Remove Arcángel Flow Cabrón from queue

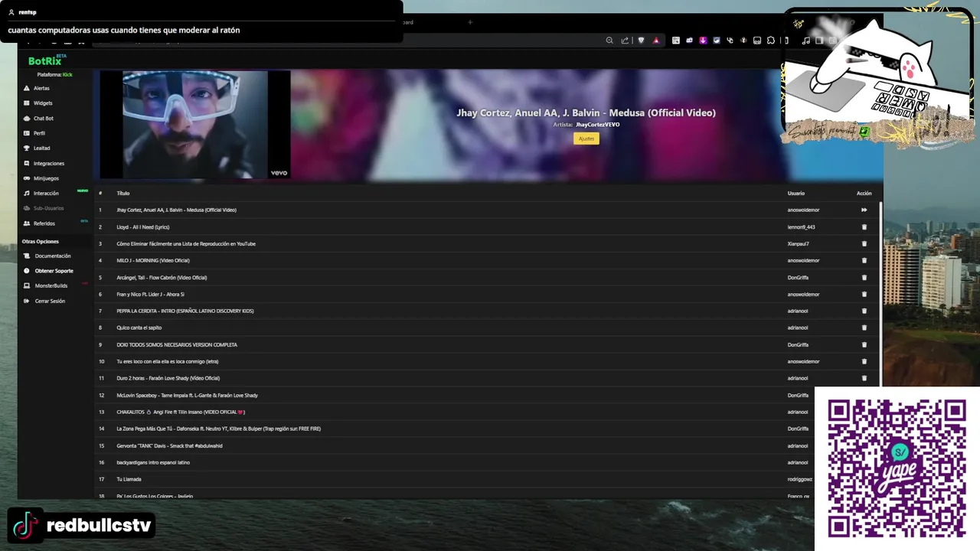(864, 277)
